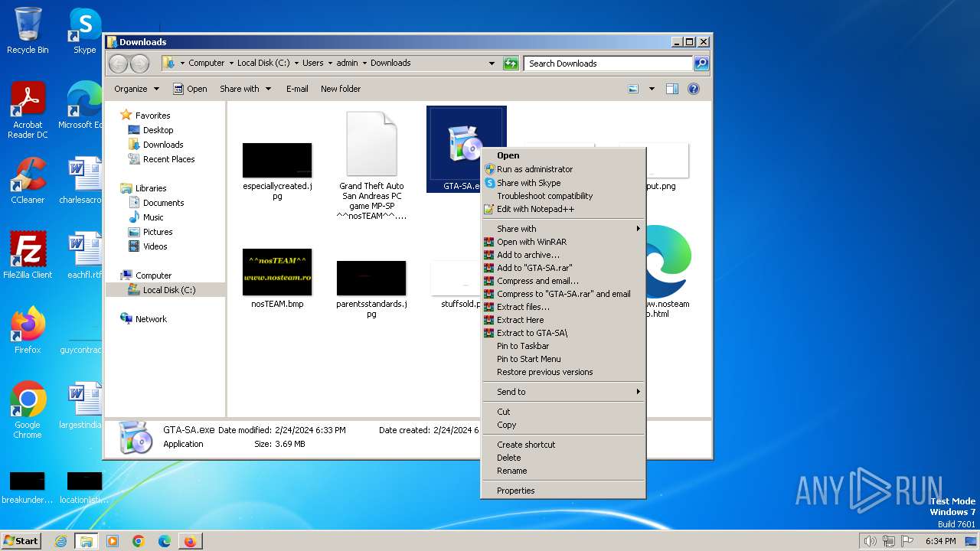Select the eachfl.rtf desktop document

point(84,255)
